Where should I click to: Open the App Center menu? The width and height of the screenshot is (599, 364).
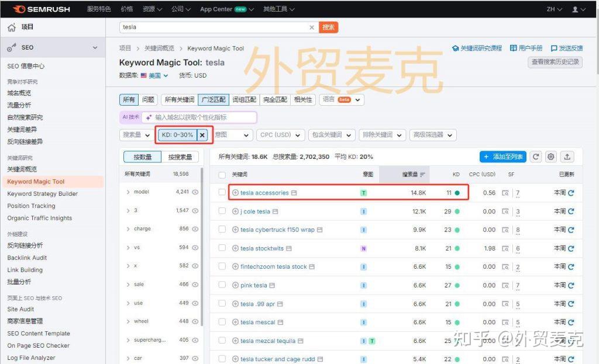(227, 9)
